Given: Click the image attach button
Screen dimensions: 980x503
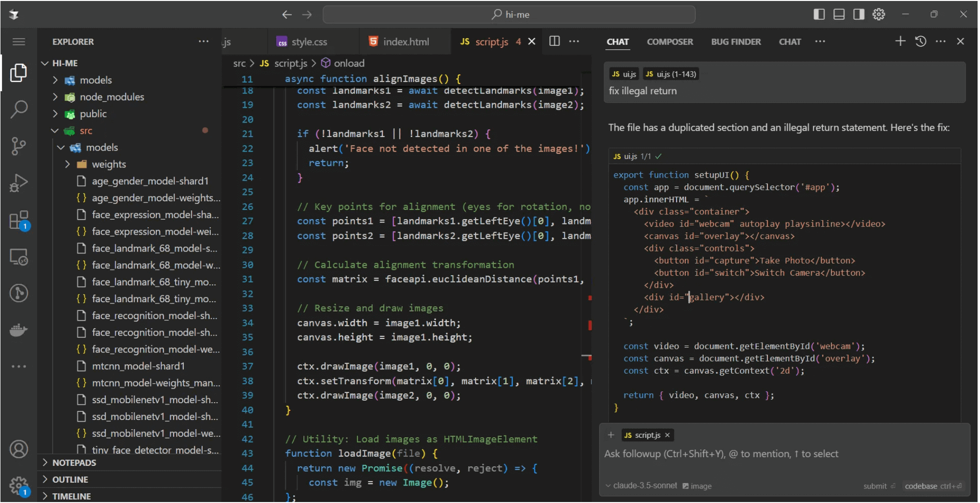Looking at the screenshot, I should [697, 486].
